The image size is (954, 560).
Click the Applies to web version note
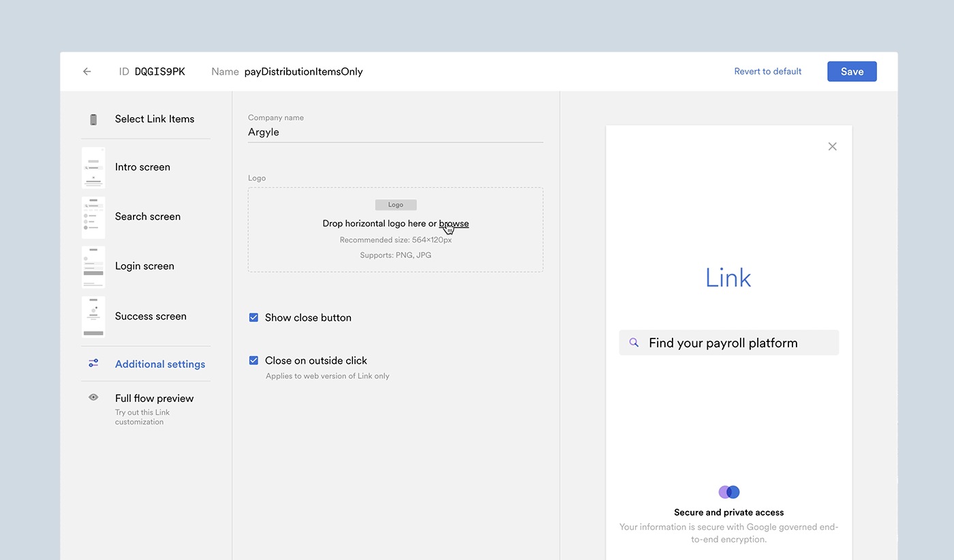pos(328,376)
